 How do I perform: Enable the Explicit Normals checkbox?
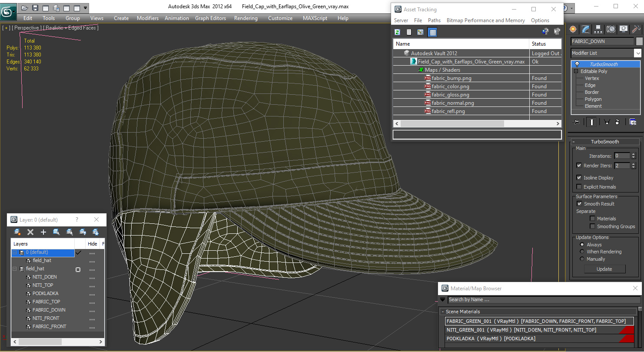(579, 187)
